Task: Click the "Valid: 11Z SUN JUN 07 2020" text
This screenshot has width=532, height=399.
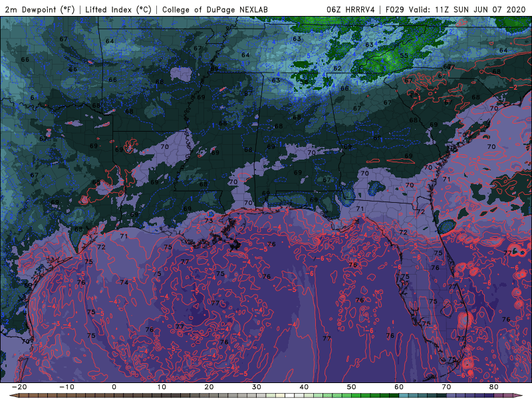Action: pos(467,9)
